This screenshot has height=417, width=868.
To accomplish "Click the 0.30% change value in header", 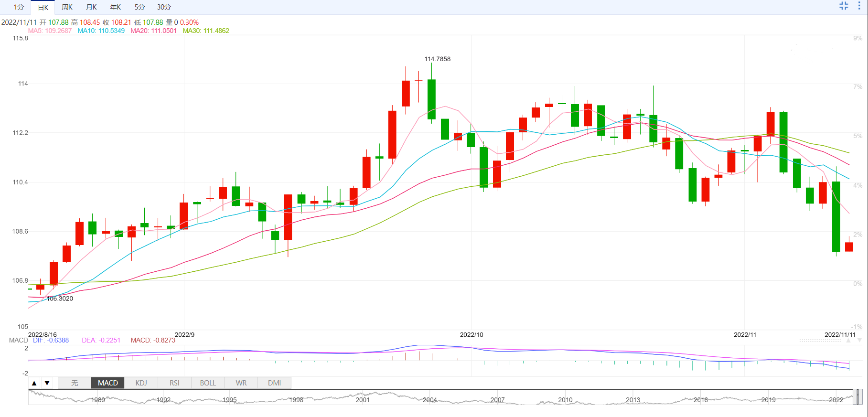I will click(x=189, y=22).
